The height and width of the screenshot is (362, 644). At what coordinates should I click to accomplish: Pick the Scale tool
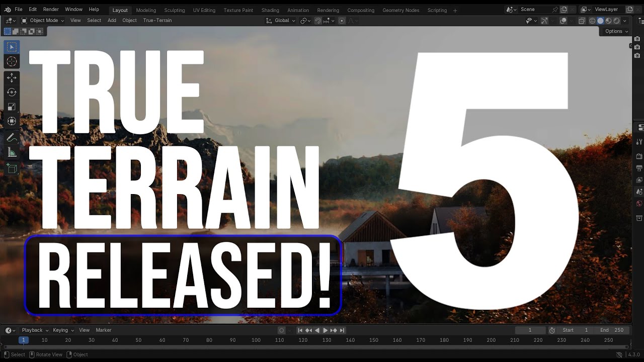[12, 107]
